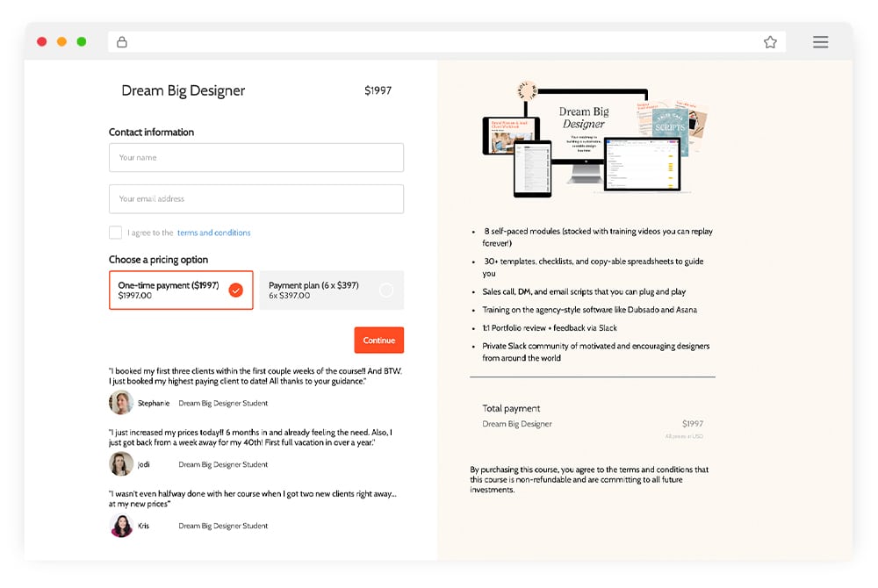Focus the Your name input field
This screenshot has height=588, width=878.
[x=255, y=157]
